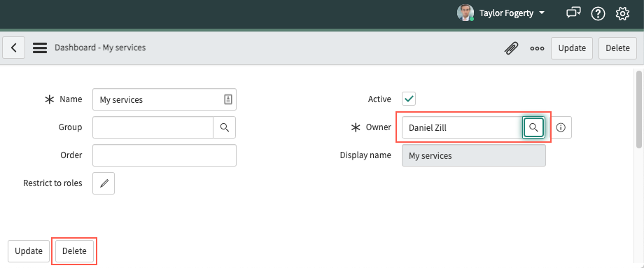Go back using the left chevron button
The width and height of the screenshot is (644, 268).
pos(13,48)
